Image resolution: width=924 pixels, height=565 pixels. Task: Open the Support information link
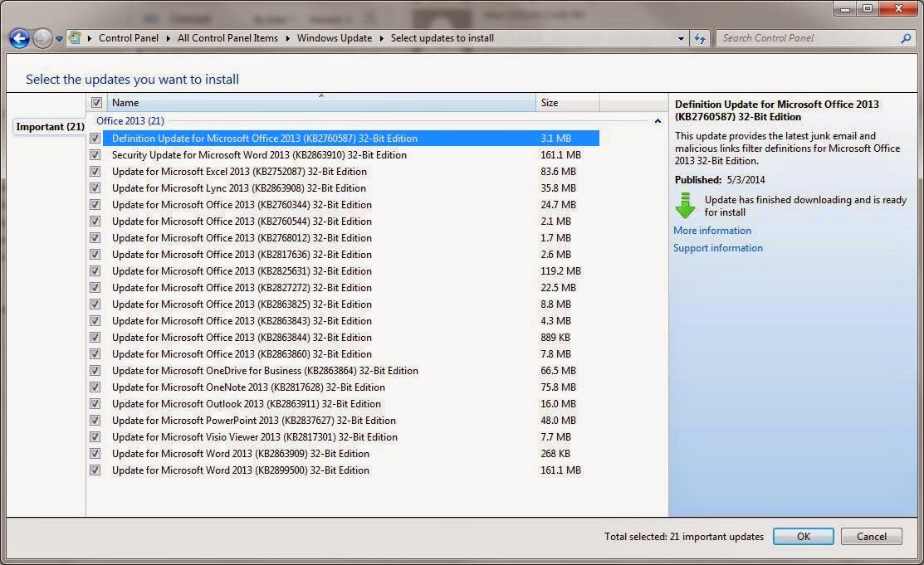pyautogui.click(x=718, y=248)
